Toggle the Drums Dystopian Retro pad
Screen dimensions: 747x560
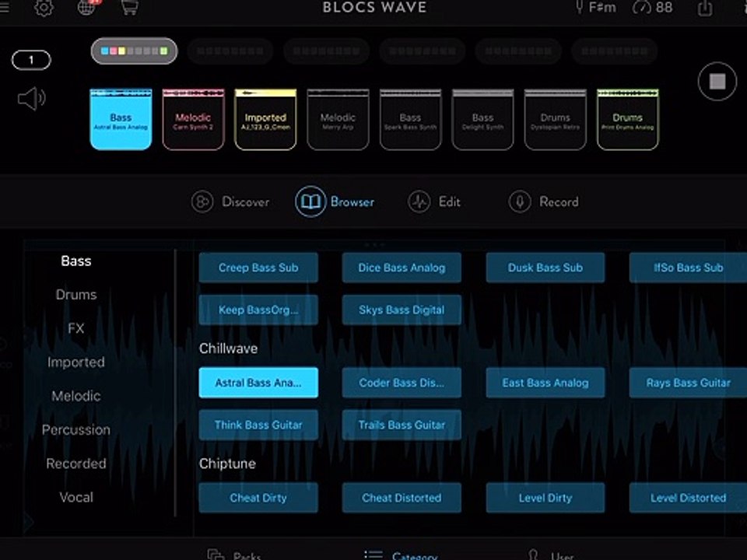tap(556, 120)
